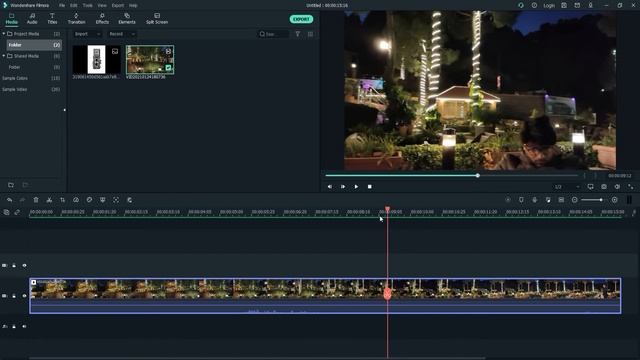Open the Split Screen tab
Screen dimensions: 640x360
point(157,19)
